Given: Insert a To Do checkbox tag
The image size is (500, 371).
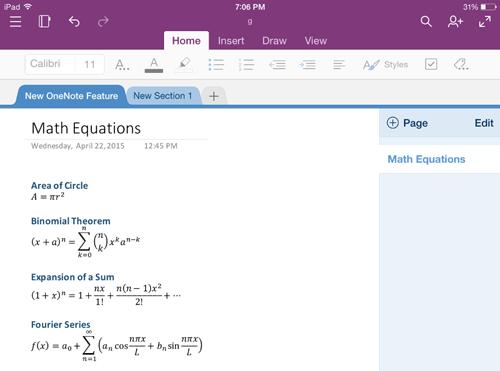Looking at the screenshot, I should 431,64.
